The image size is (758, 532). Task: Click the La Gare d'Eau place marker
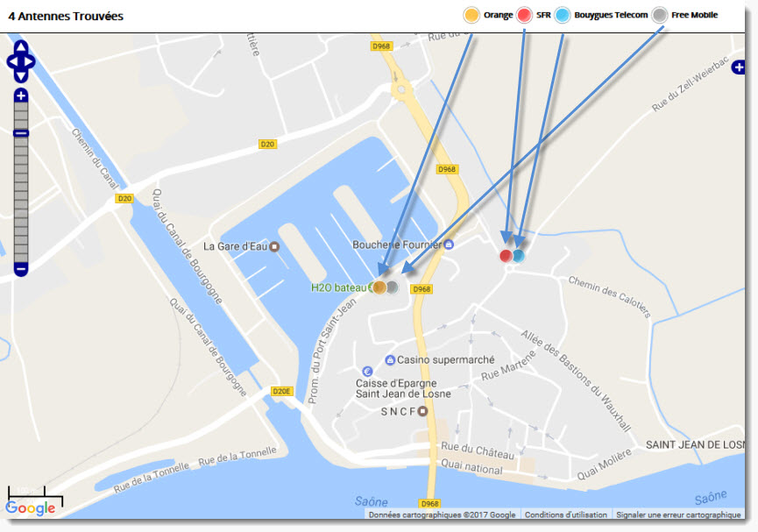point(274,246)
